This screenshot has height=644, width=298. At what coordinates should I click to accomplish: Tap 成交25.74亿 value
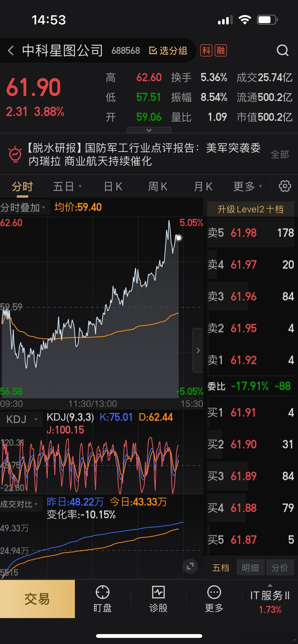click(x=264, y=77)
